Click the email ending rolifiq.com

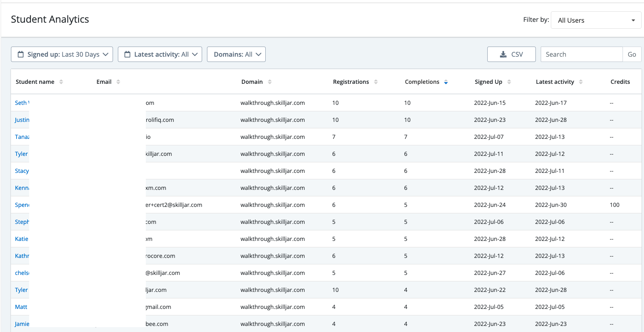click(160, 120)
